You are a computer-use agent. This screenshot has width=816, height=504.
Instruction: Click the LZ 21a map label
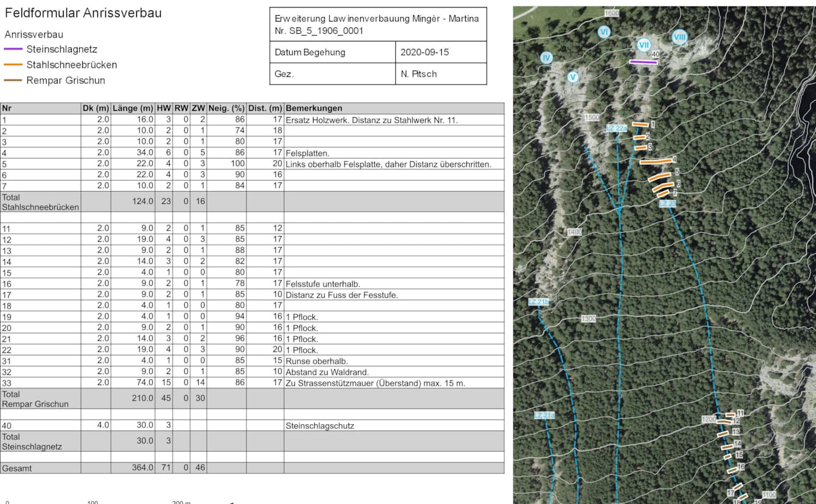pyautogui.click(x=544, y=415)
